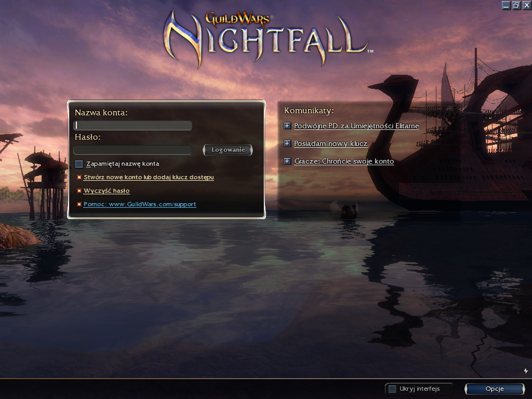Toggle the Ukryj interfejs checkbox
The height and width of the screenshot is (399, 532).
392,389
